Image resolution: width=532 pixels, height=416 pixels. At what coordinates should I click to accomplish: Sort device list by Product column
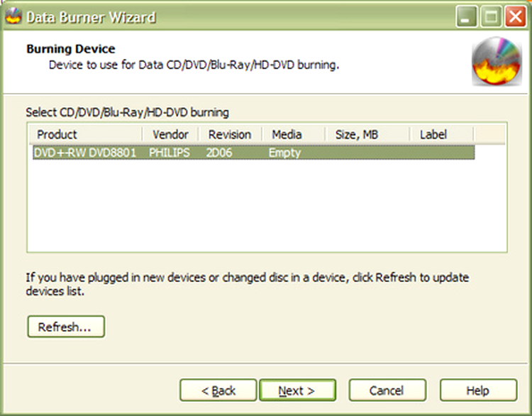click(85, 134)
